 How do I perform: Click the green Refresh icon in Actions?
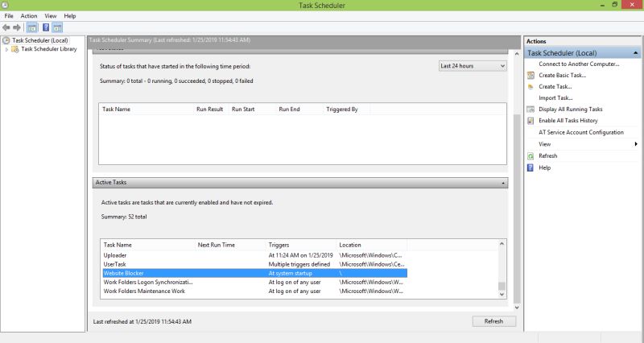click(530, 156)
